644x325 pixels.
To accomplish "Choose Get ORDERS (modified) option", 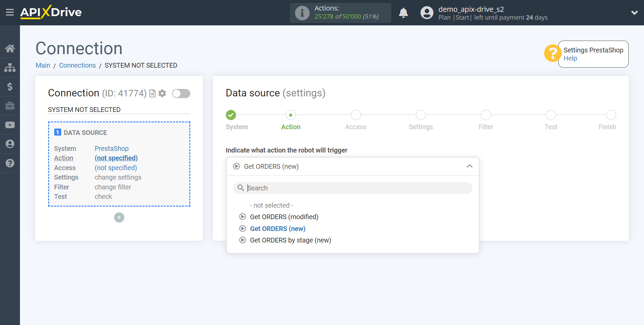I will coord(284,217).
